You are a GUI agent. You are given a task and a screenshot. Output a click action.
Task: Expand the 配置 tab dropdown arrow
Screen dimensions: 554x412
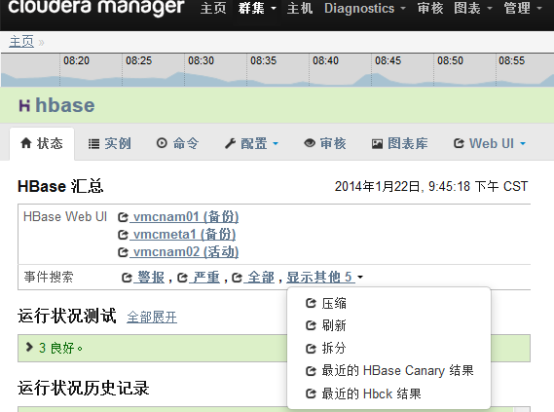pos(276,143)
